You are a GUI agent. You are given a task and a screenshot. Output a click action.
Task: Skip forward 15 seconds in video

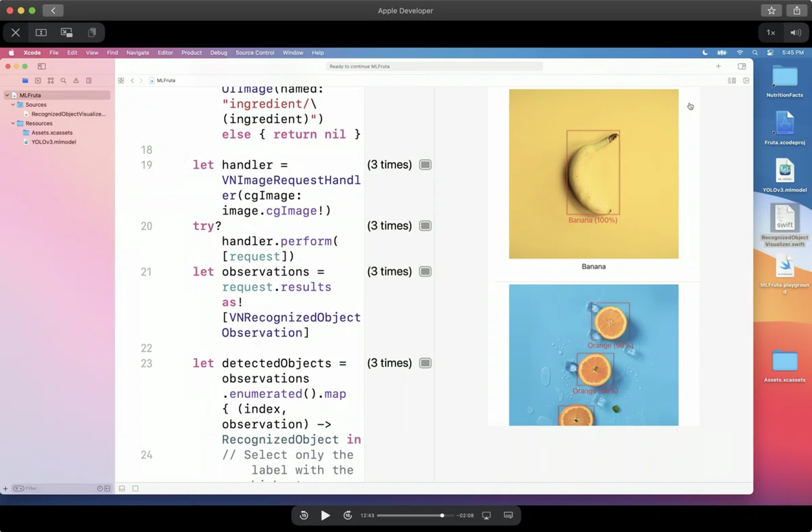(x=348, y=515)
